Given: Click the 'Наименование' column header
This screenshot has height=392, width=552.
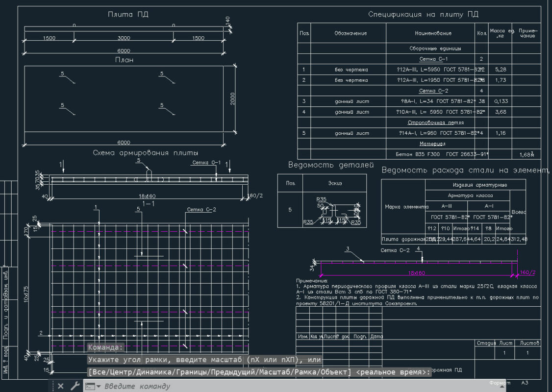Looking at the screenshot, I should point(433,33).
